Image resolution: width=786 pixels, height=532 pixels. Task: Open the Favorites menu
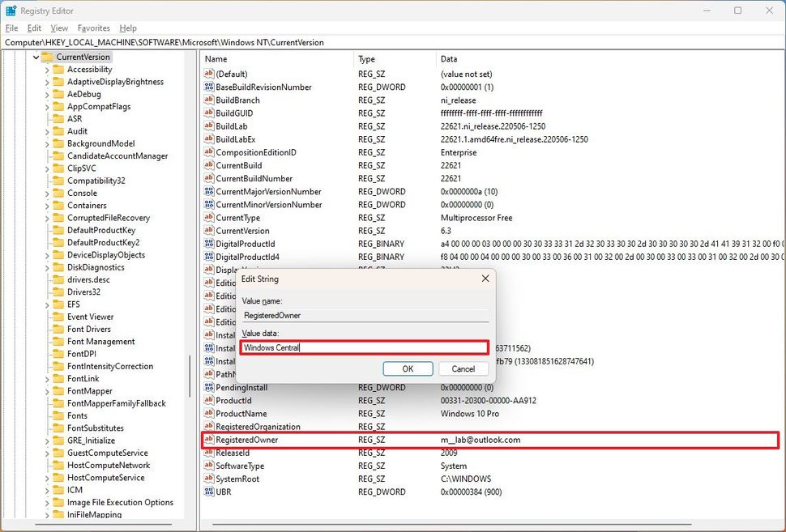93,28
